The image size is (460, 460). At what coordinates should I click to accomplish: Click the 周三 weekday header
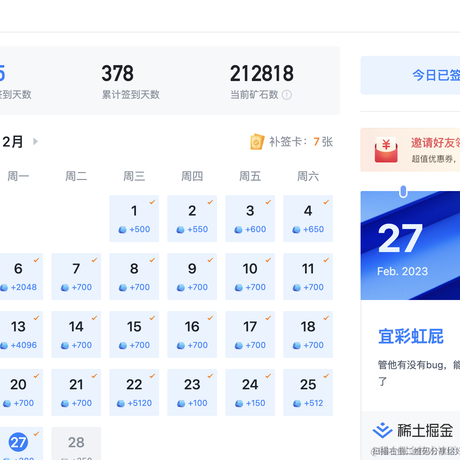pos(134,176)
